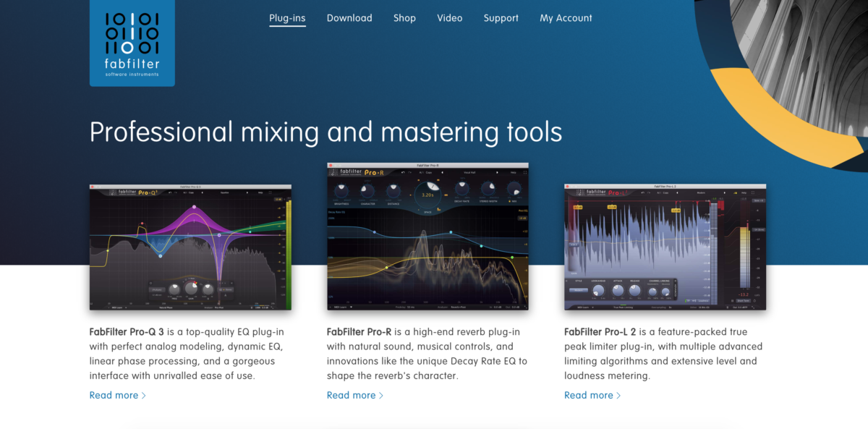Open the Plug-ins menu

(287, 18)
